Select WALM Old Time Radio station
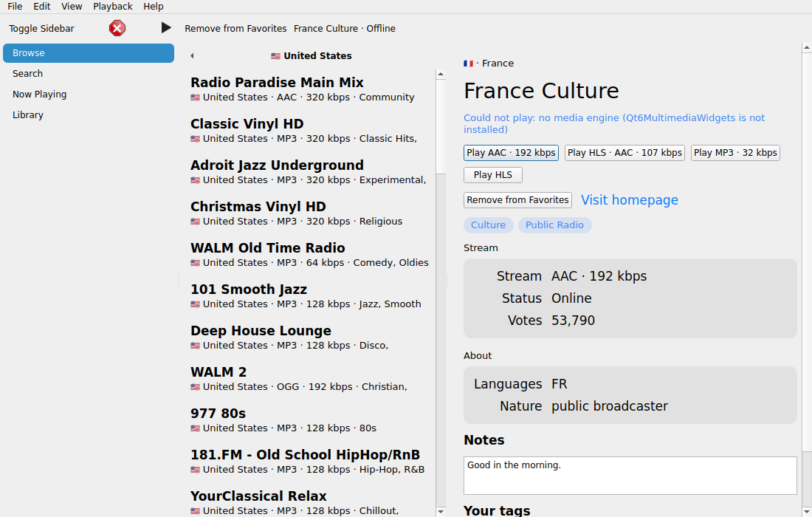The image size is (812, 517). [310, 255]
